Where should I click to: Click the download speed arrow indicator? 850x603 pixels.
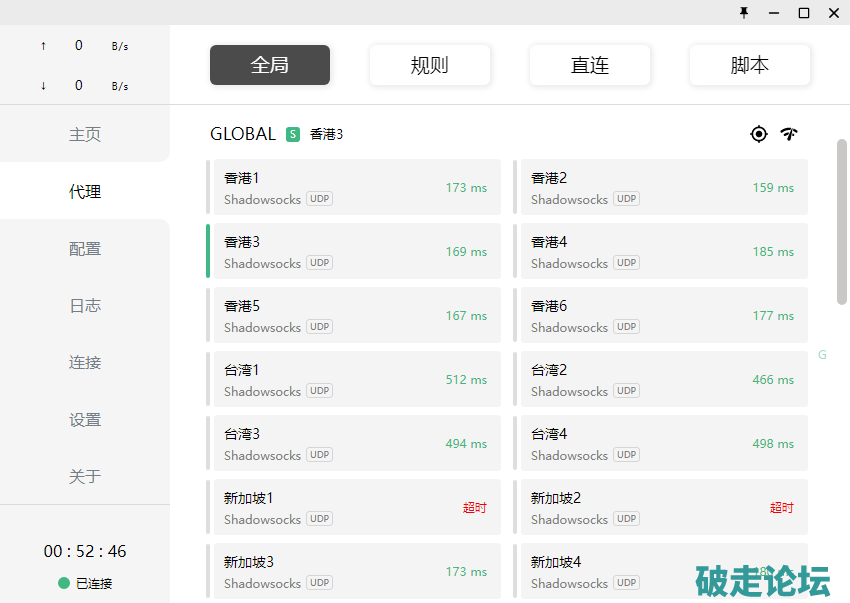coord(43,86)
